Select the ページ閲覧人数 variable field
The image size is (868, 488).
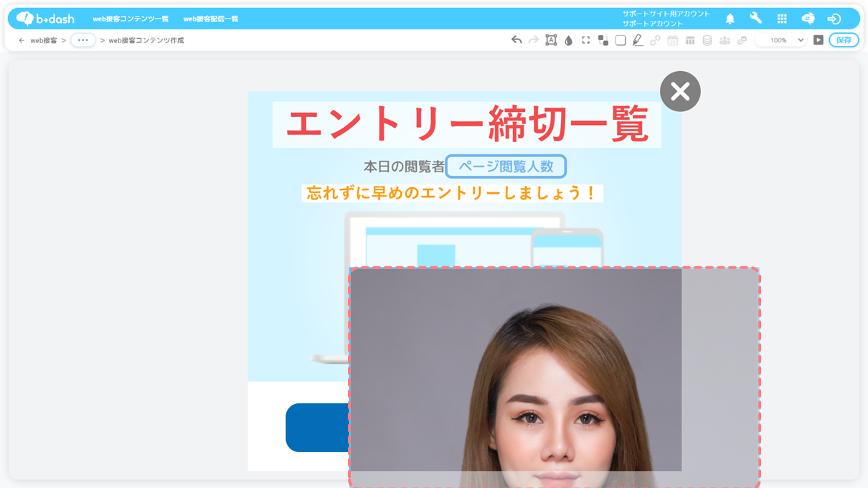pos(506,166)
